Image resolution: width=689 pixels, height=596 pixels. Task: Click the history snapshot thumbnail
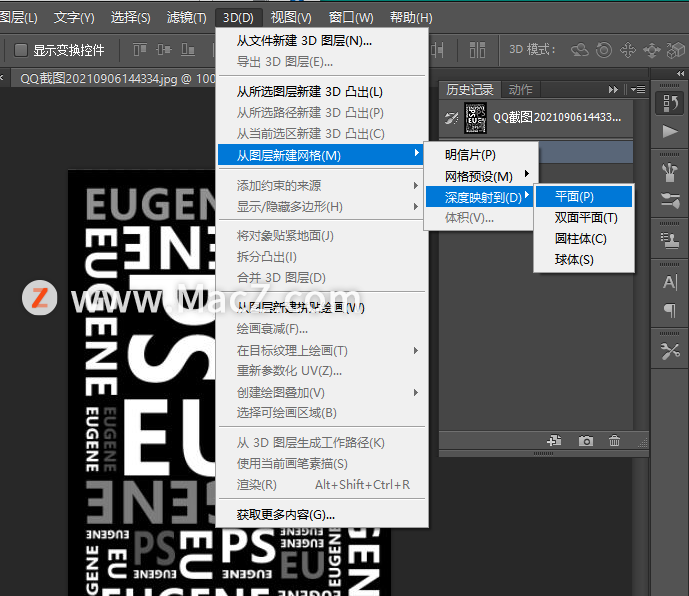[475, 118]
